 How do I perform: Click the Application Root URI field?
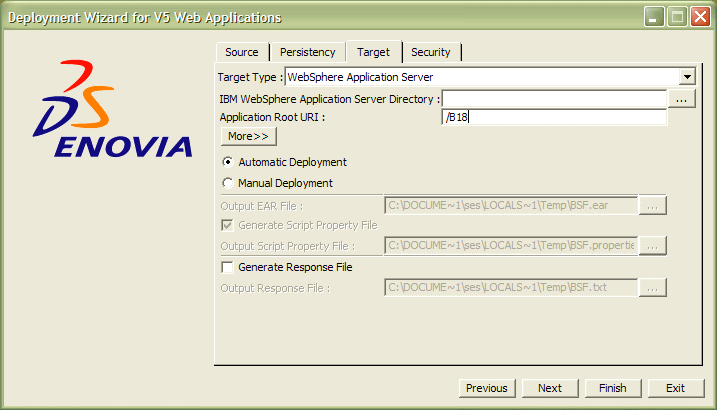pos(554,117)
